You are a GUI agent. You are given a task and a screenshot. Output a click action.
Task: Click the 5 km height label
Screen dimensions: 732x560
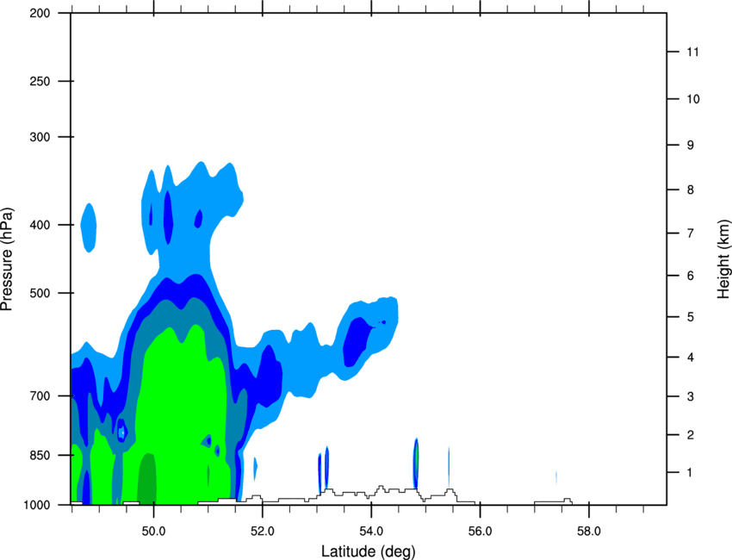coord(691,317)
